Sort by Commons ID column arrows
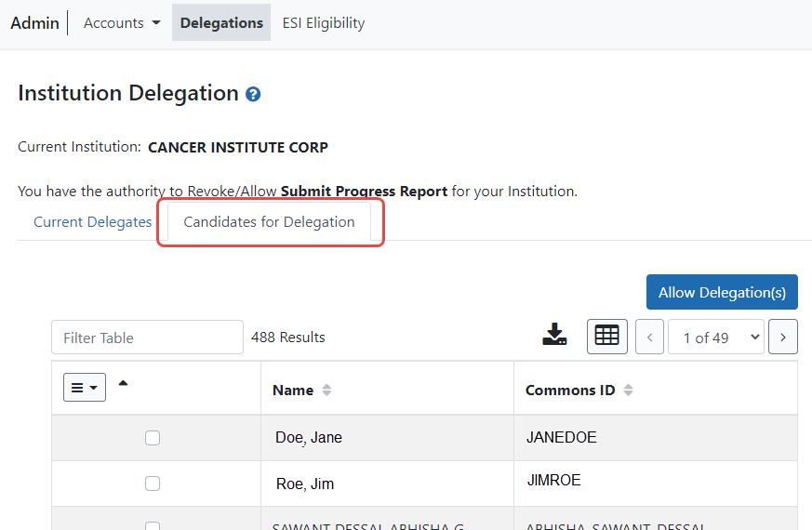812x530 pixels. 628,391
